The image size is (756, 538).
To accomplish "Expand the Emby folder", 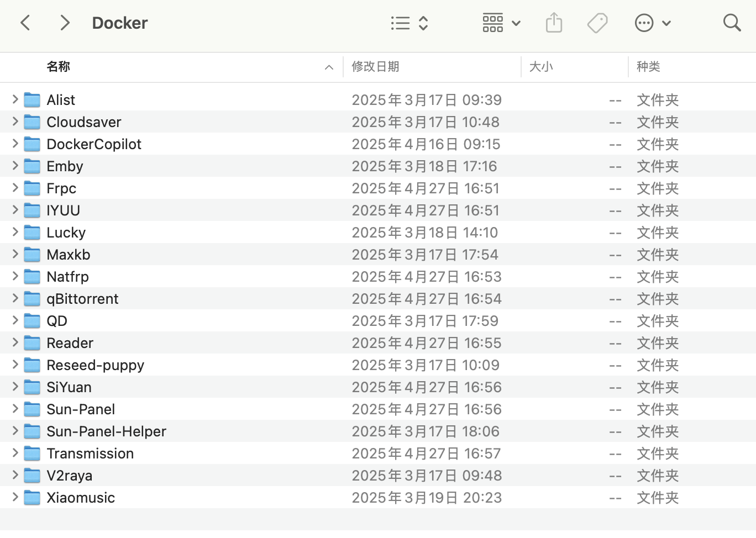I will (15, 166).
